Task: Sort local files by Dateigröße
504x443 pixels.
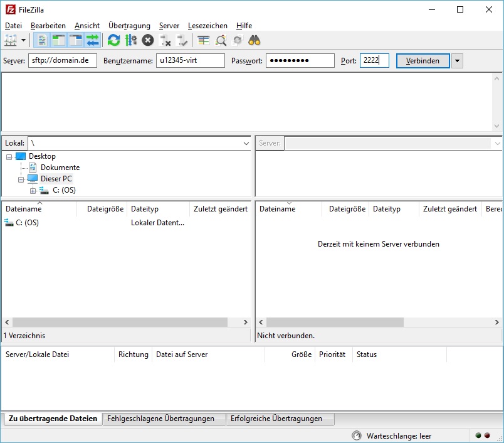Action: [102, 209]
